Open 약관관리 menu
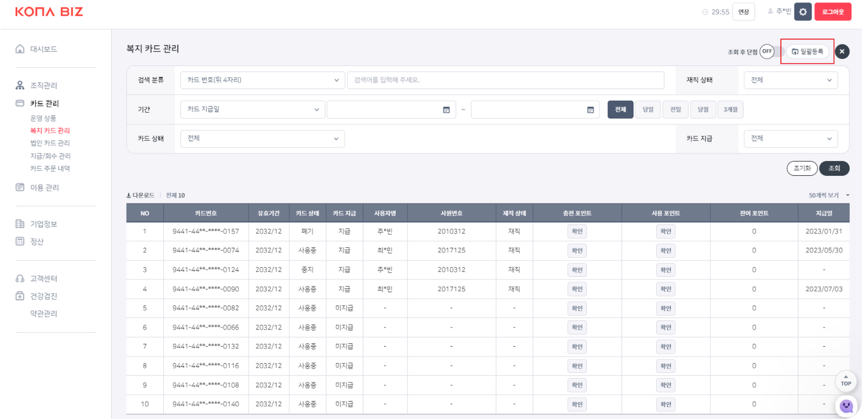 (43, 313)
